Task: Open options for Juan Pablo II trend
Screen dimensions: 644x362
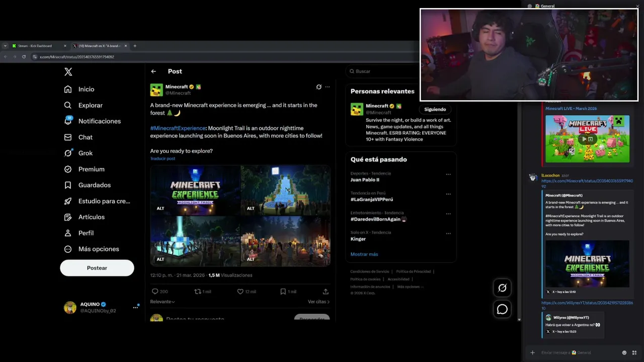Action: coord(448,174)
